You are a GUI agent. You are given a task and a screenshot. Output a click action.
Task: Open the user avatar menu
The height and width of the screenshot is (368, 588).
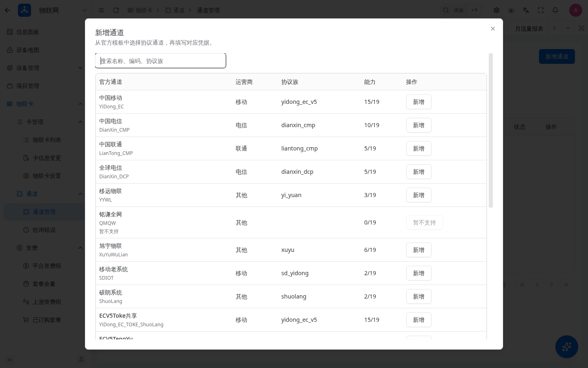click(x=576, y=10)
